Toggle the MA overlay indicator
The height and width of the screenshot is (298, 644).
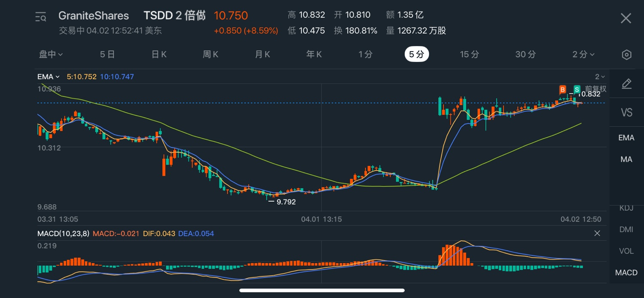tap(626, 160)
